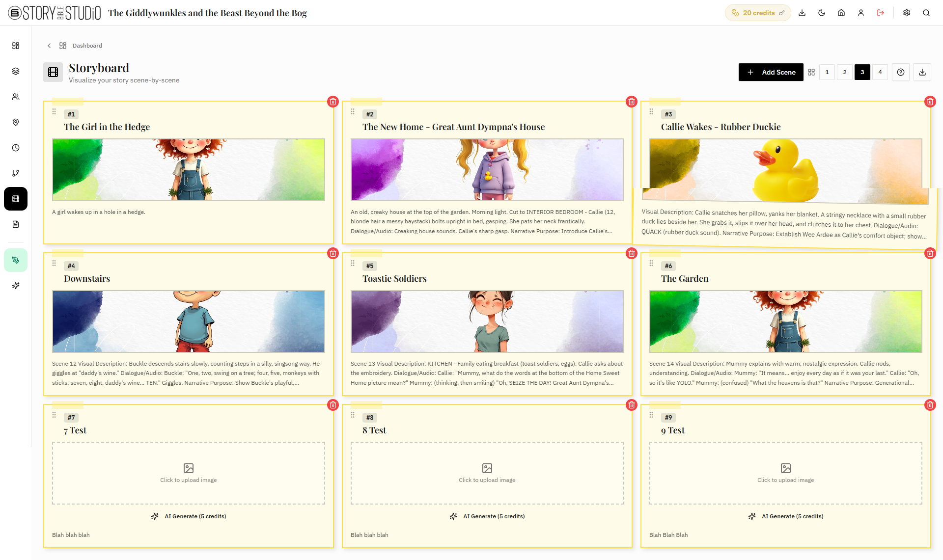Image resolution: width=943 pixels, height=560 pixels.
Task: Delete scene #1 The Girl in the Hedge
Action: pos(333,102)
